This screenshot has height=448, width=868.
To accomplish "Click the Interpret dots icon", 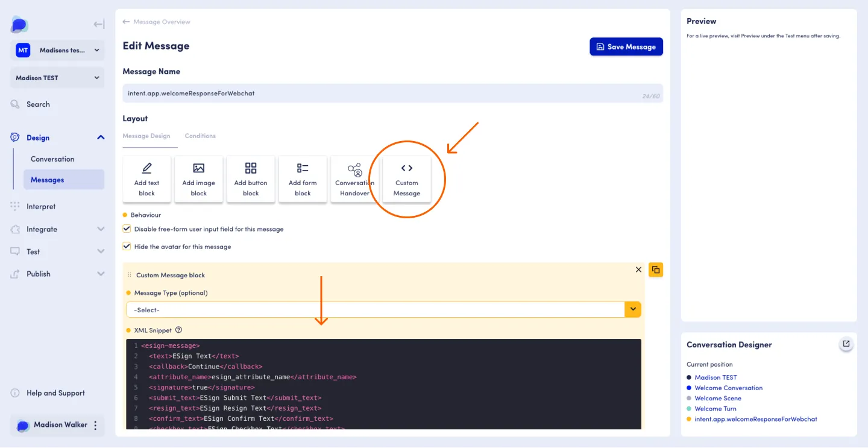I will pyautogui.click(x=16, y=206).
